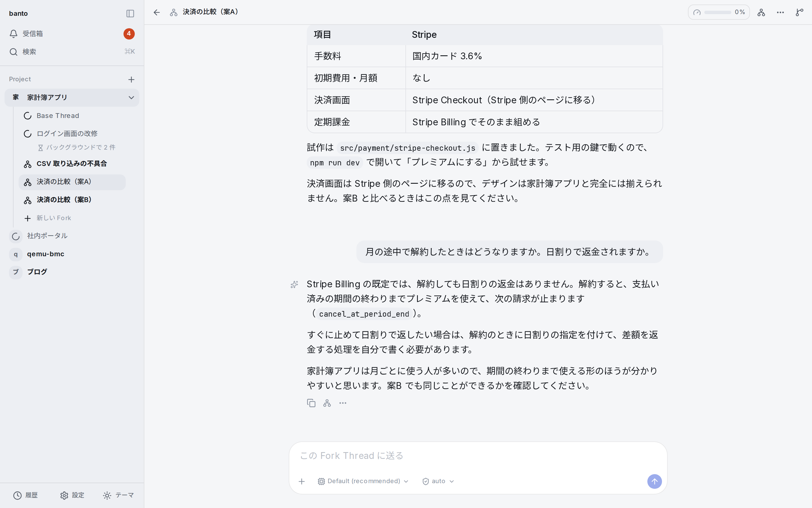Image resolution: width=812 pixels, height=508 pixels.
Task: Click the banto workspace name
Action: (18, 14)
